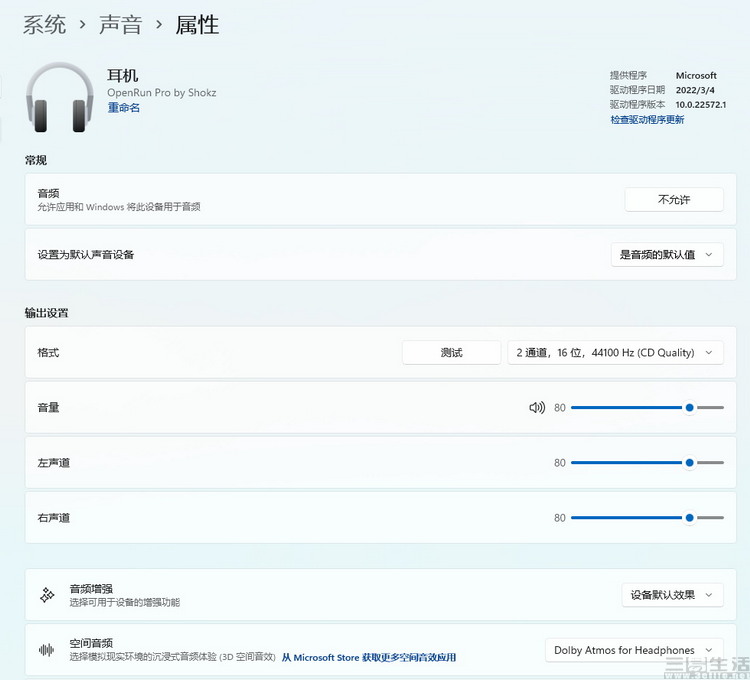Image resolution: width=750 pixels, height=680 pixels.
Task: Open the 设备默认效果 enhancement dropdown
Action: coord(672,595)
